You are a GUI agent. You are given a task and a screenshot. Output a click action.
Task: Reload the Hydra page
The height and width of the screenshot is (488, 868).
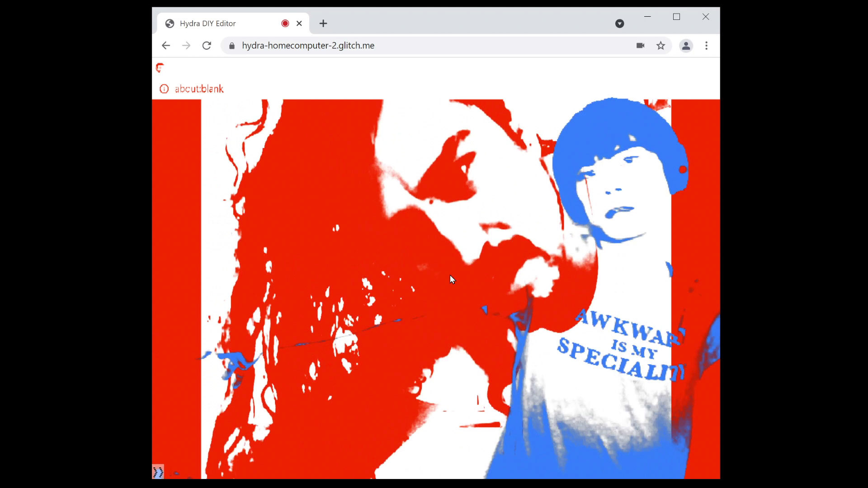pos(207,46)
